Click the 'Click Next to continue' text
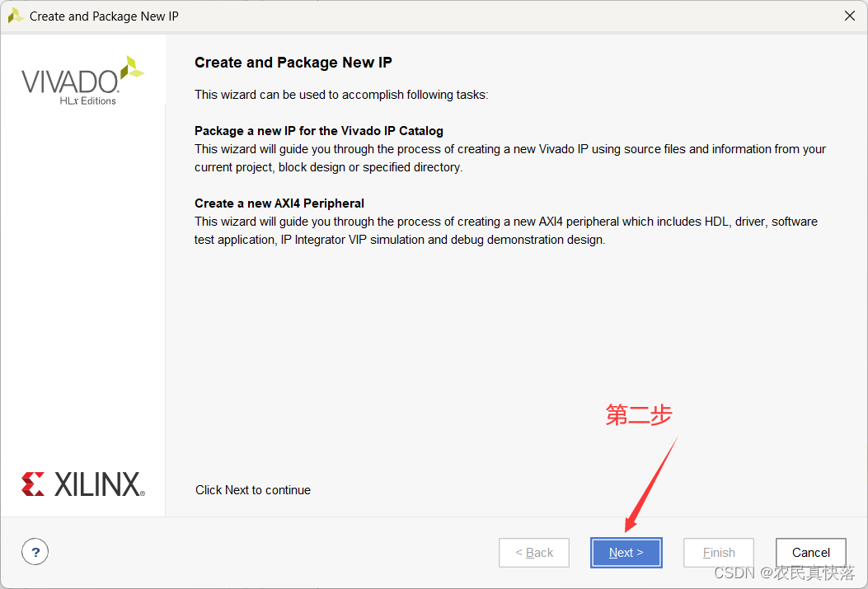Image resolution: width=868 pixels, height=589 pixels. tap(252, 490)
